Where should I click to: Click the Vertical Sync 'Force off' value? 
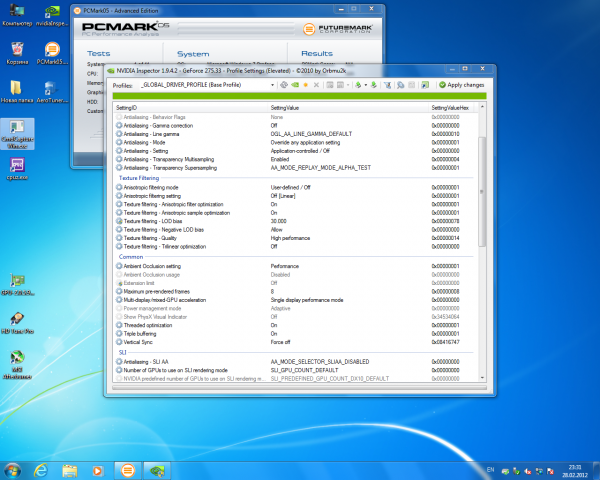(x=280, y=342)
